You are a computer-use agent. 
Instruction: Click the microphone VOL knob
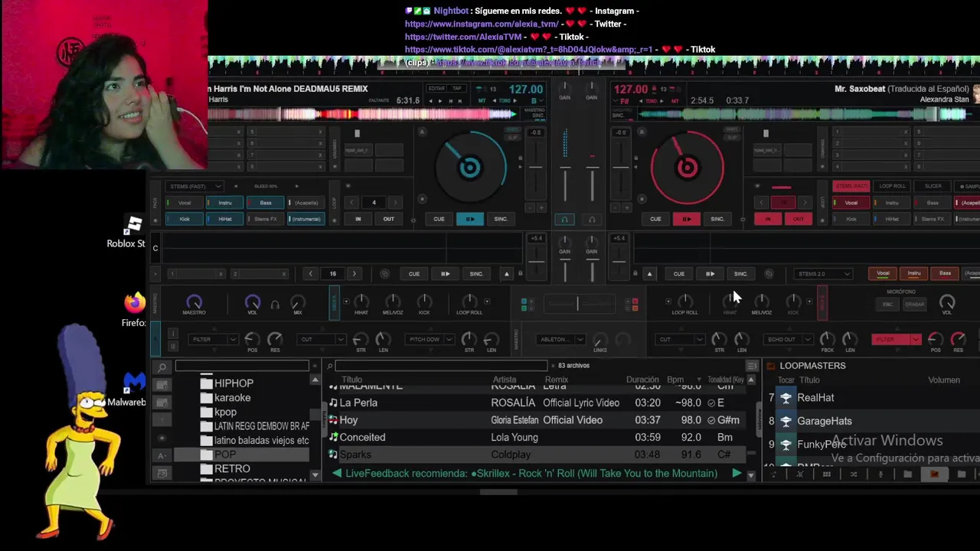[x=947, y=302]
